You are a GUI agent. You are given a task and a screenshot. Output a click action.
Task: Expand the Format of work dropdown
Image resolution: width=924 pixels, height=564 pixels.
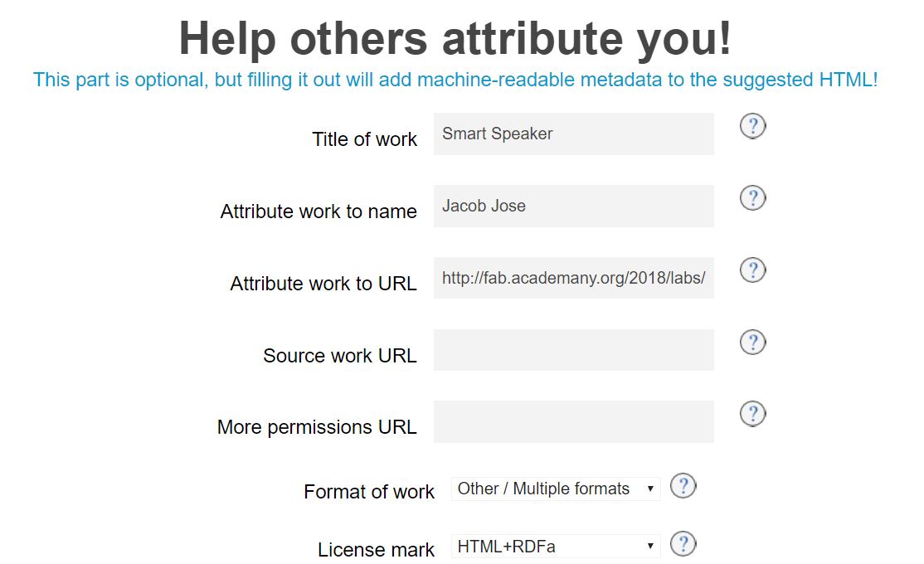(556, 489)
